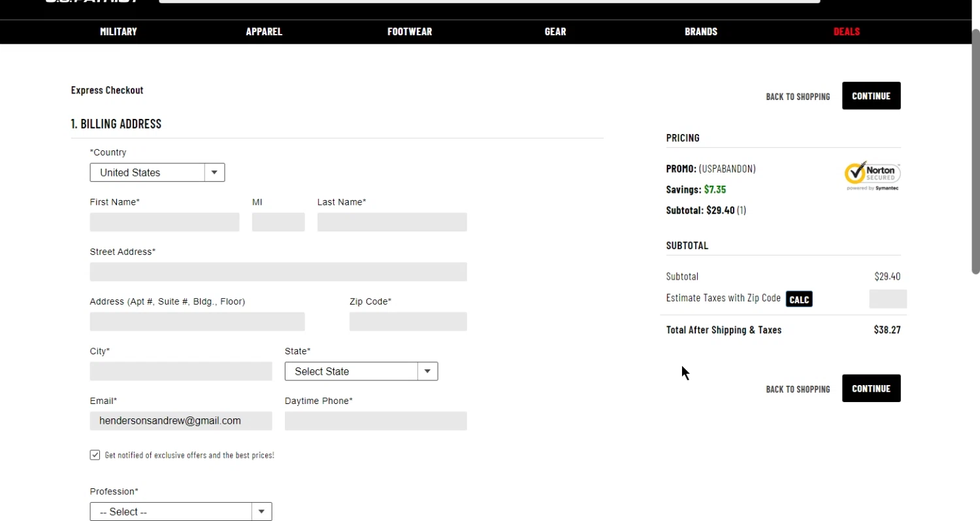
Task: Expand the Select State dropdown
Action: click(361, 371)
